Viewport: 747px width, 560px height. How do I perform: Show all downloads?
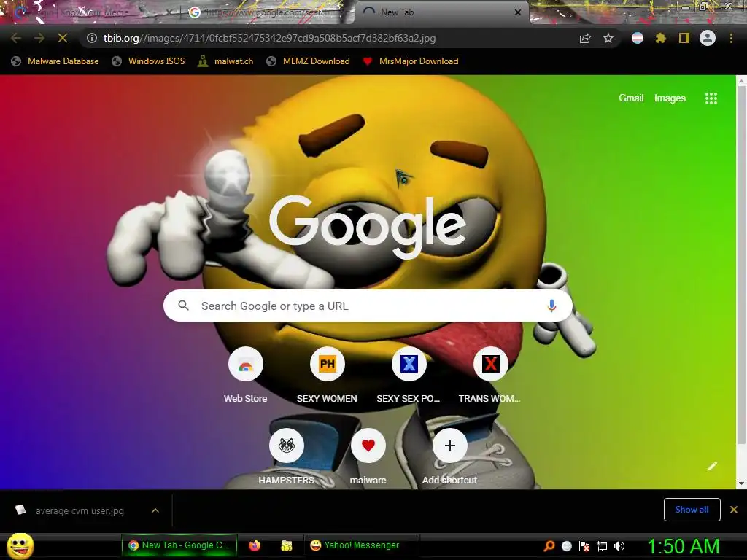point(692,510)
